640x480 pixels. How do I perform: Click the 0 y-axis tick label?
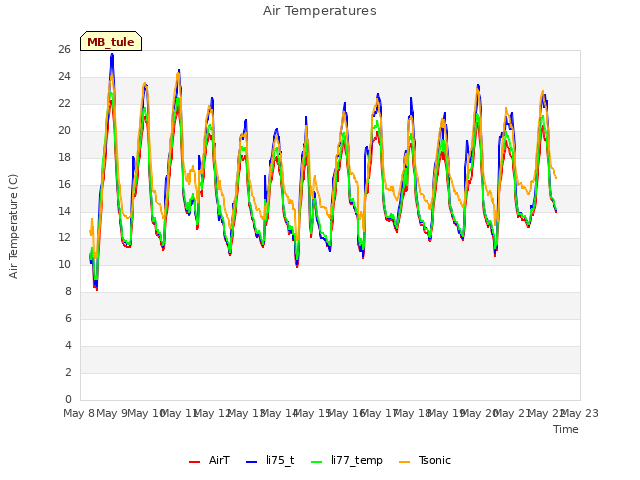coord(68,399)
